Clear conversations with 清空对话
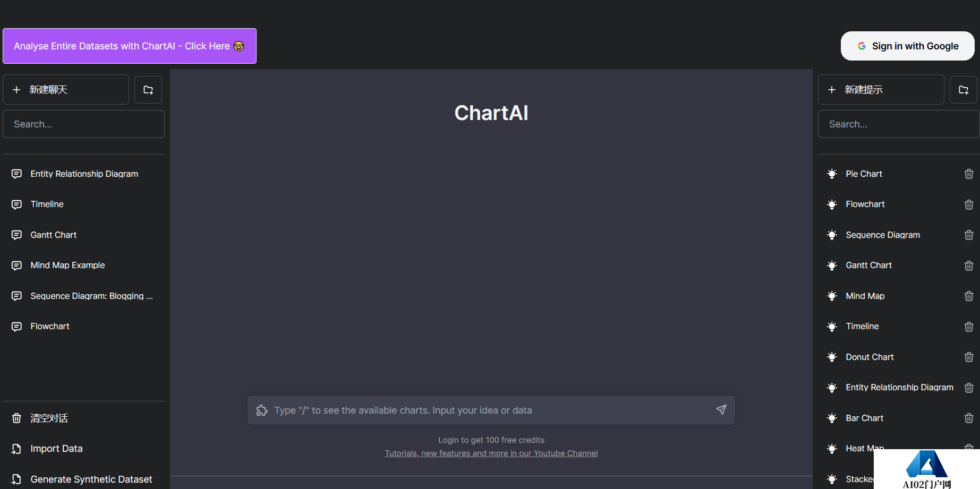 [83, 418]
